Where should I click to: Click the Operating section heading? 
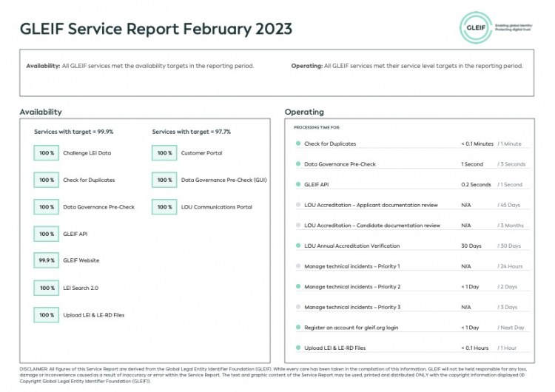304,112
